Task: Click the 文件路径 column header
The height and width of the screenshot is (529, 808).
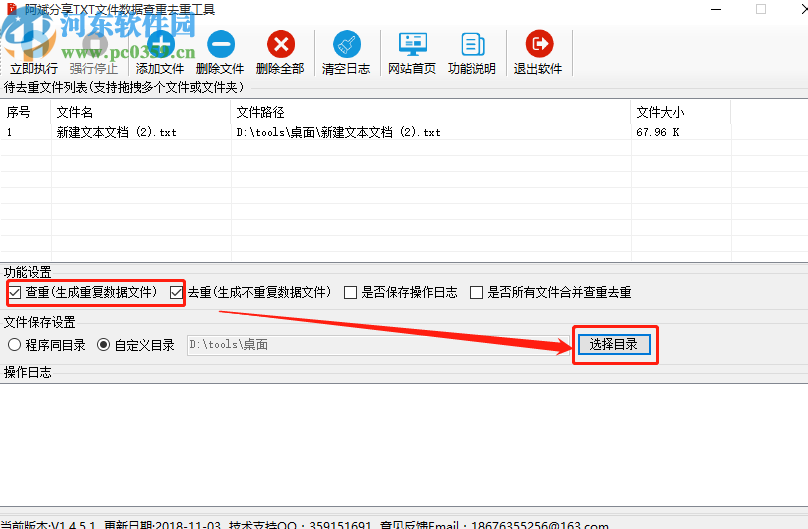Action: 431,112
